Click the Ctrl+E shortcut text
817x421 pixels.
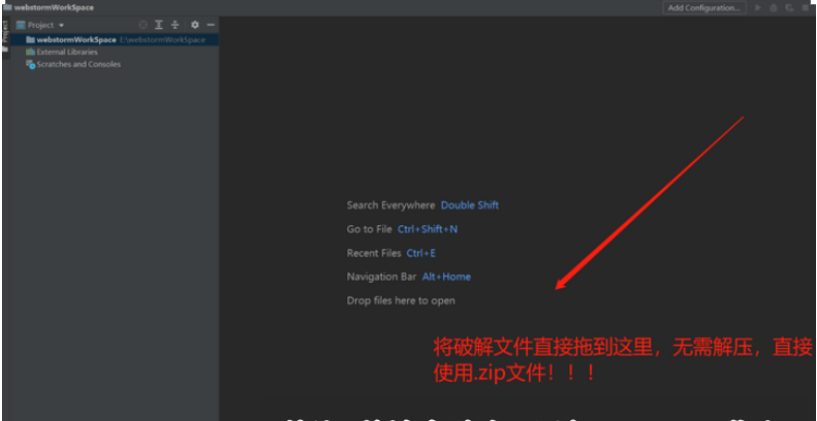[421, 253]
